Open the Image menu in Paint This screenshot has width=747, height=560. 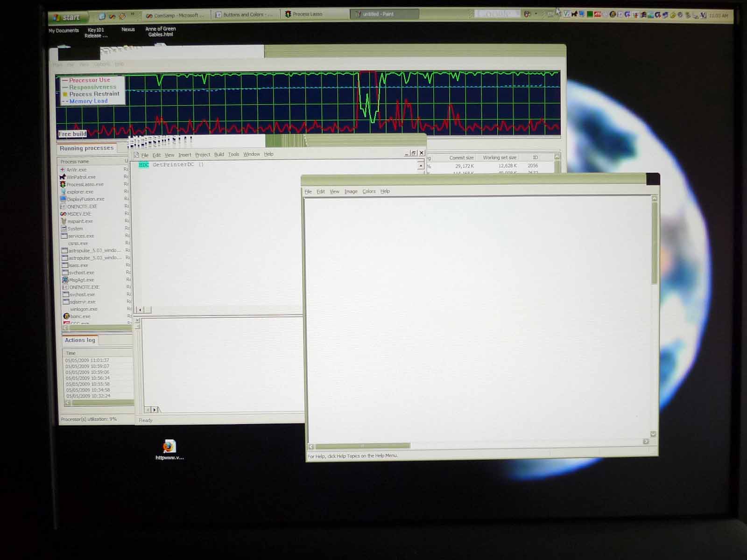(x=351, y=191)
